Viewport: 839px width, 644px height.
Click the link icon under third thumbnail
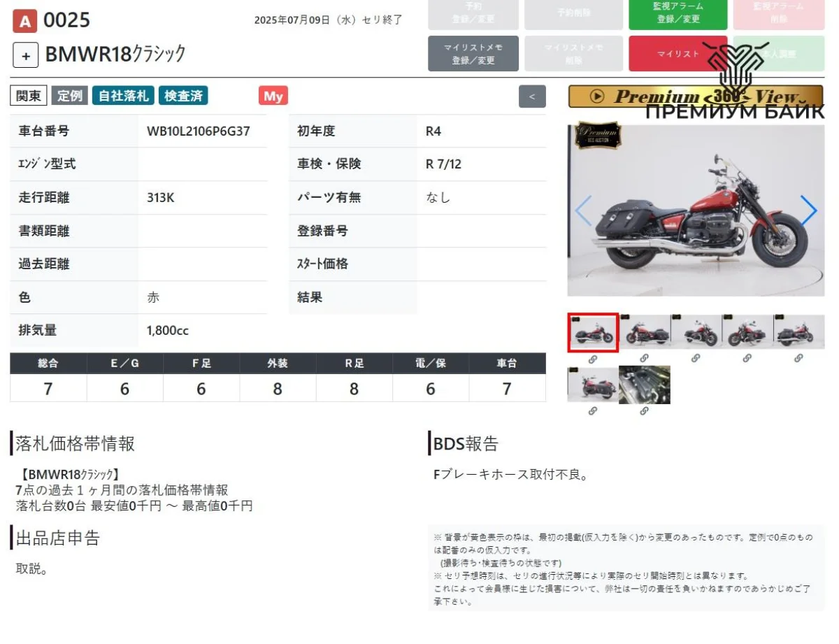(x=696, y=359)
